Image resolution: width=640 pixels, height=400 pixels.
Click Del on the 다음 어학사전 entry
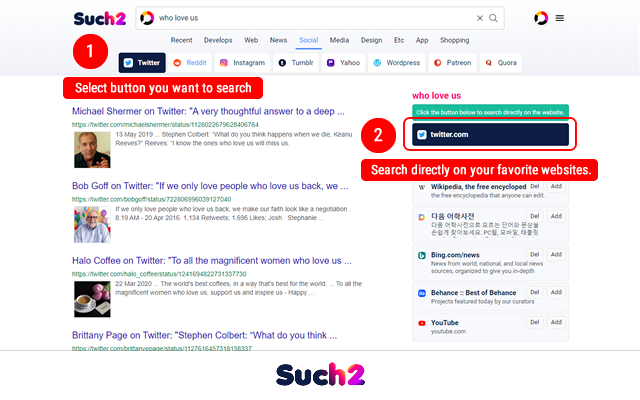[x=535, y=216]
